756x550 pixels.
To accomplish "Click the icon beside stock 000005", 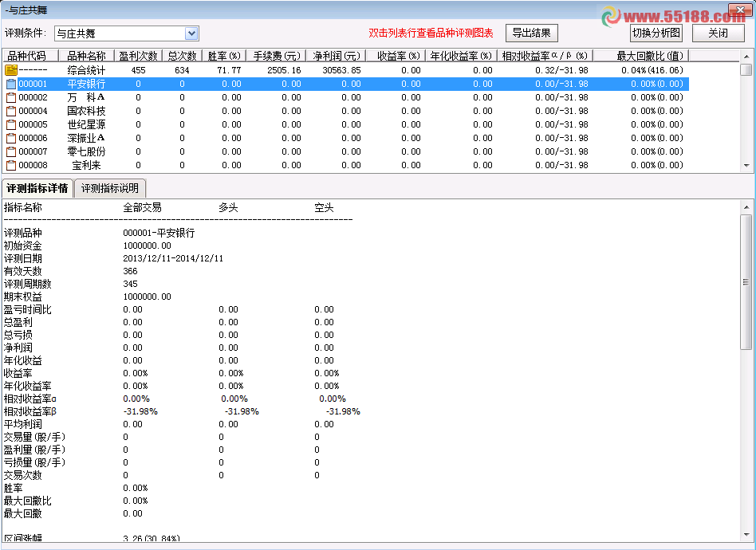I will click(10, 124).
